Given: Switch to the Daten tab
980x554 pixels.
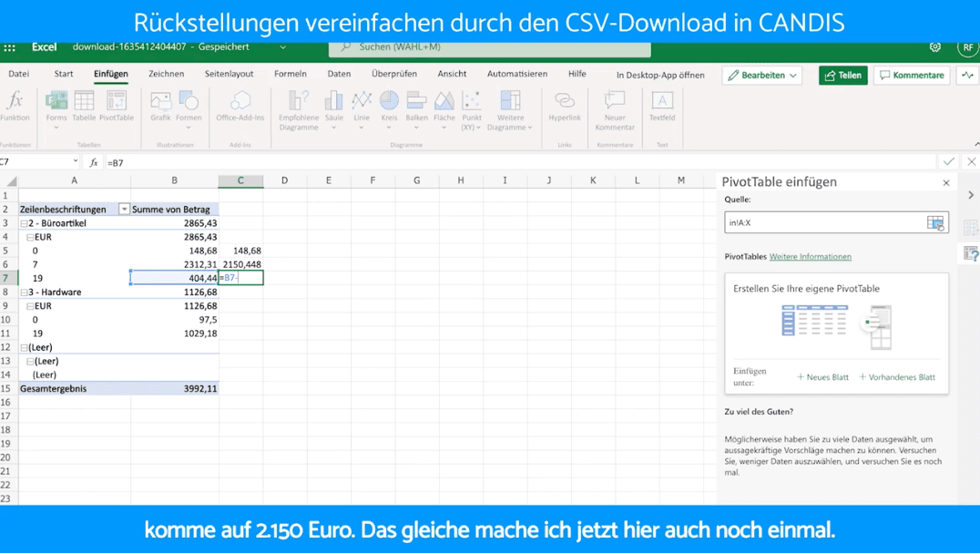Looking at the screenshot, I should point(339,74).
